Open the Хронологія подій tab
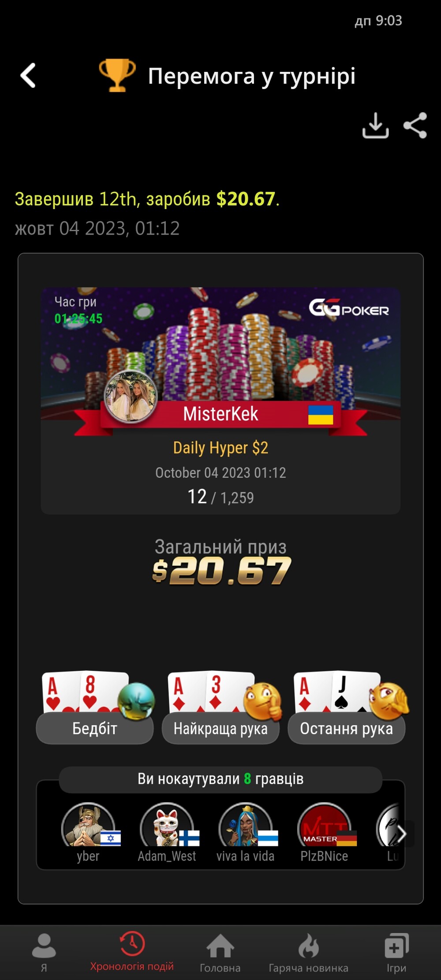441x980 pixels. pos(132,951)
